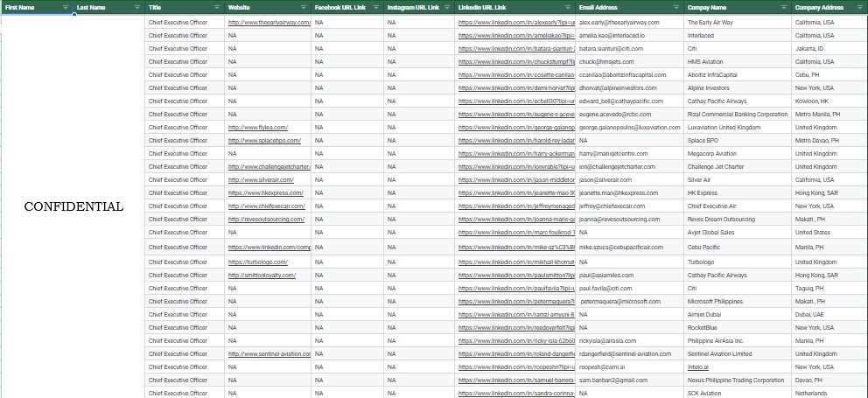Open the harry-ackerman LinkedIn profile link

tap(516, 154)
